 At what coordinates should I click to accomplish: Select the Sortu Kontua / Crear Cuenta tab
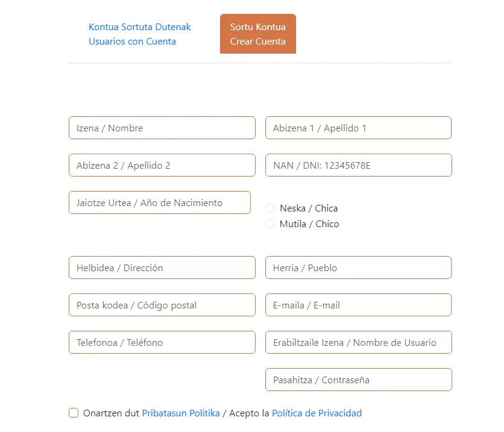pos(258,34)
